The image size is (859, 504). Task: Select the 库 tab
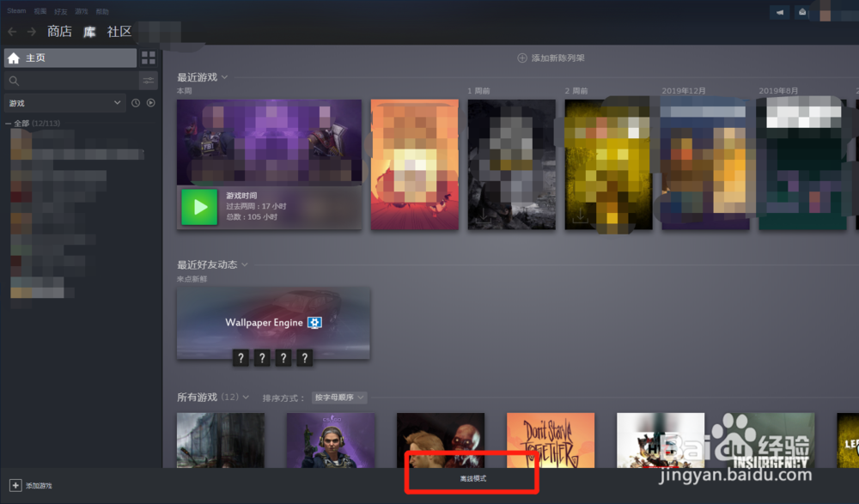[89, 32]
